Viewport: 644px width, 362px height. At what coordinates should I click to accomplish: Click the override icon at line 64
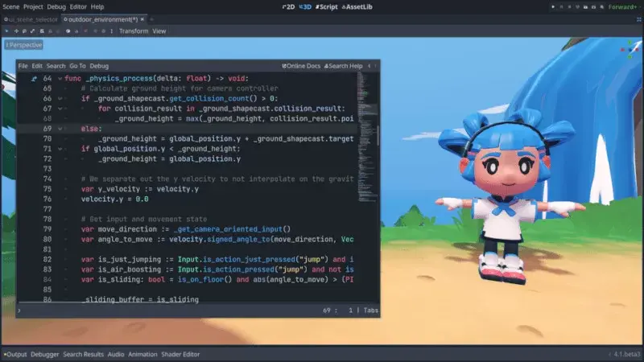coord(34,78)
